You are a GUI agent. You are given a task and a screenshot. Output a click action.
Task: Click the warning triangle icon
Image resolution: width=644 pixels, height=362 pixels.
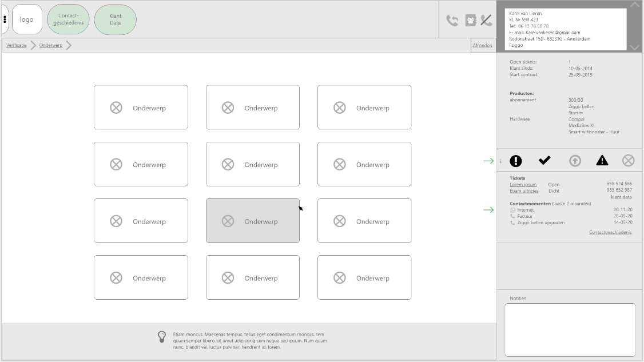click(x=602, y=161)
